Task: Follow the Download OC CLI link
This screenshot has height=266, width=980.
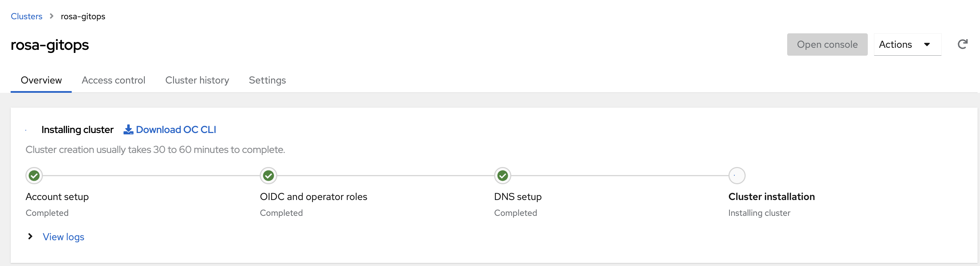Action: (x=176, y=129)
